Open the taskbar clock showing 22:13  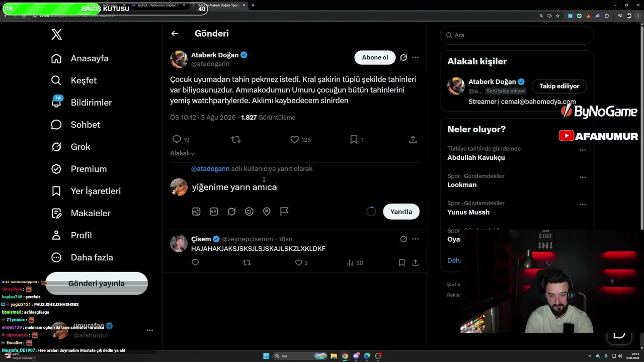pos(634,356)
